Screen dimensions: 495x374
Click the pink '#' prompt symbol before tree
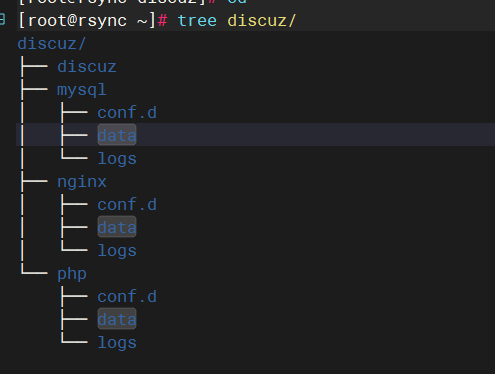click(162, 21)
